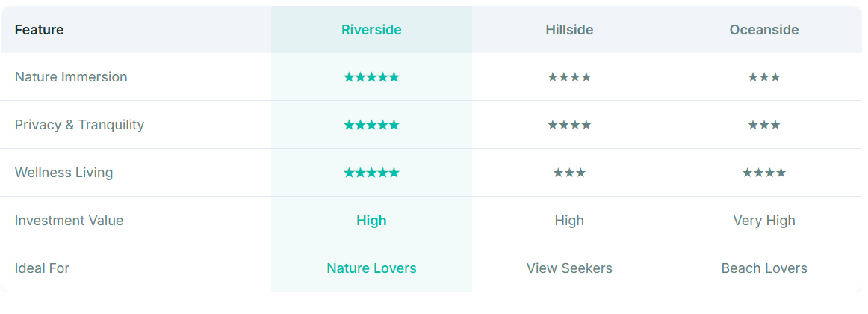Screen dimensions: 868x314
Task: Click Riverside's High investment value
Action: point(371,221)
